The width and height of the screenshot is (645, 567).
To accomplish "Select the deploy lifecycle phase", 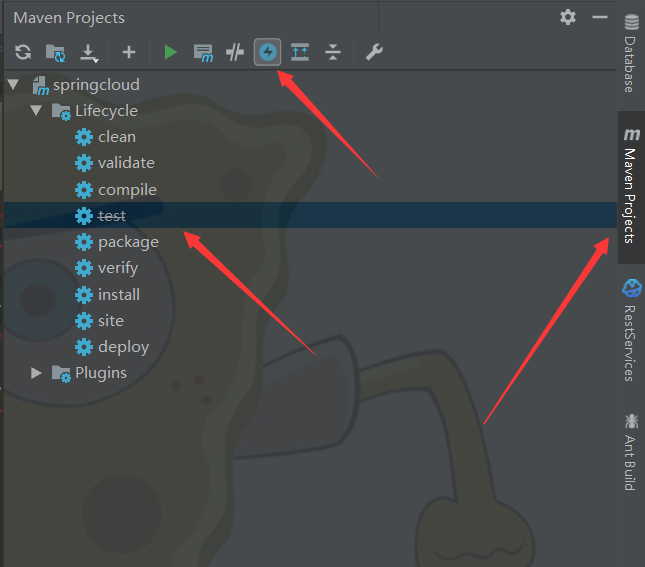I will coord(123,347).
